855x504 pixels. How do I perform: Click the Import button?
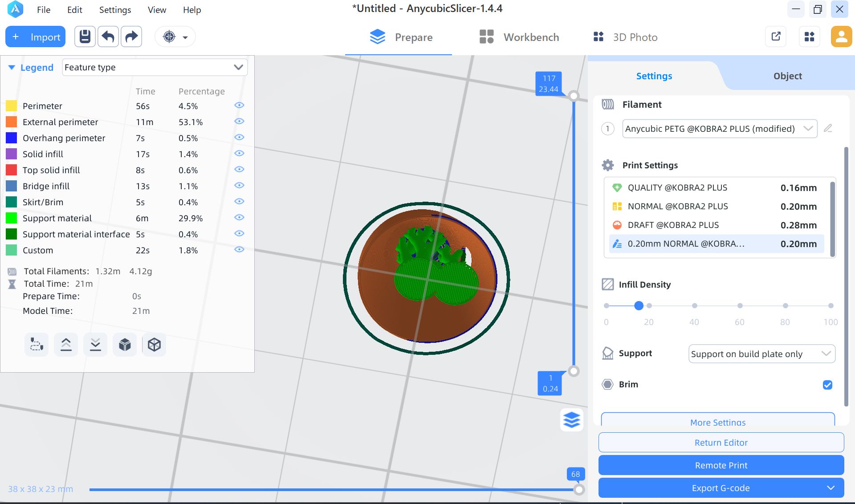(36, 37)
